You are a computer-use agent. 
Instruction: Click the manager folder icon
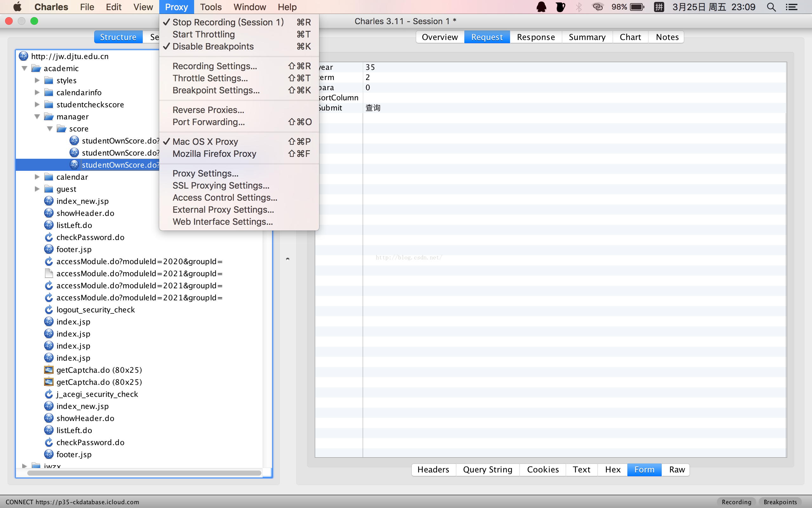tap(49, 117)
